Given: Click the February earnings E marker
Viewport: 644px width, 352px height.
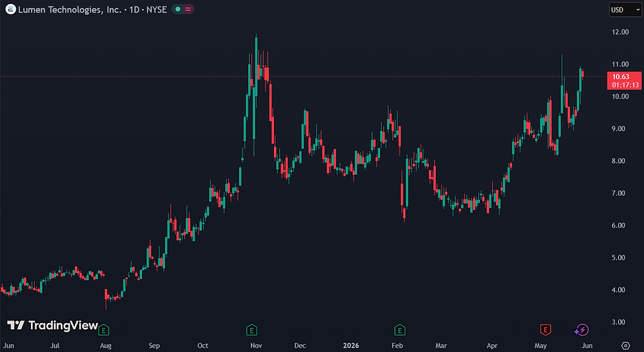Looking at the screenshot, I should click(x=400, y=330).
